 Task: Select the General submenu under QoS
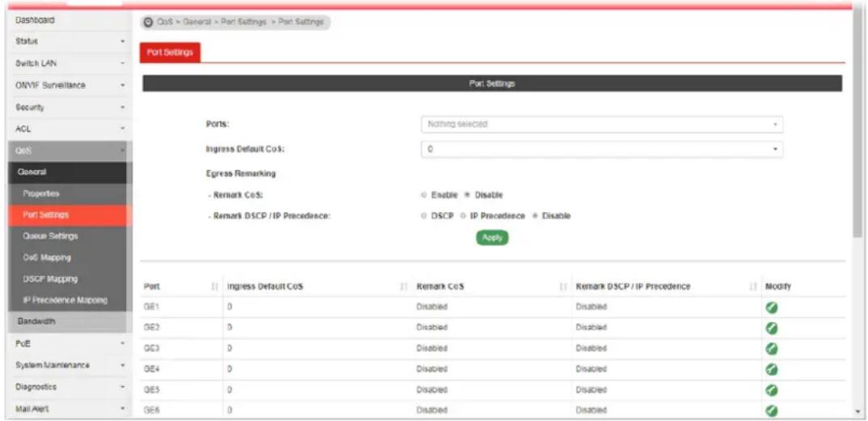[66, 172]
